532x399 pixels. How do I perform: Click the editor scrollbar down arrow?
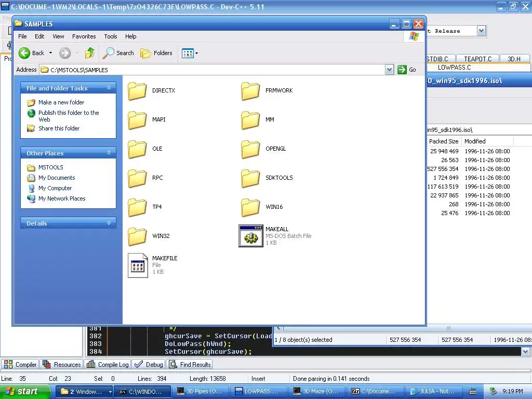(526, 352)
